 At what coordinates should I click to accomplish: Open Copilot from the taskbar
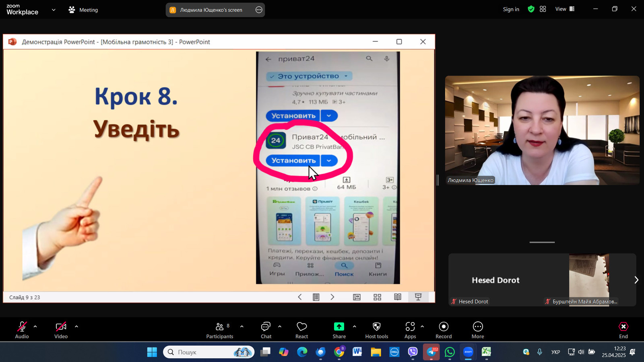click(x=283, y=352)
